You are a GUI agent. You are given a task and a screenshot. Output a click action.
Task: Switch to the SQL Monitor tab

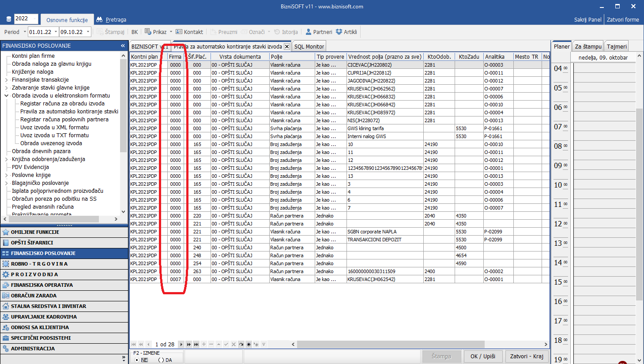309,46
